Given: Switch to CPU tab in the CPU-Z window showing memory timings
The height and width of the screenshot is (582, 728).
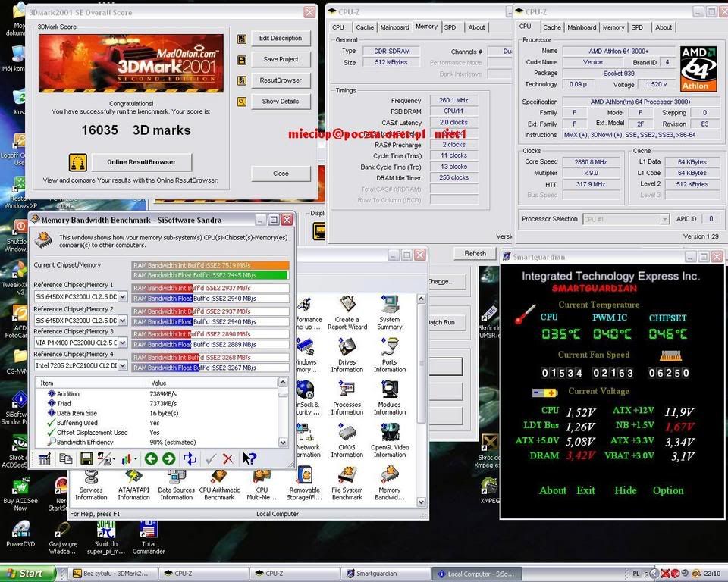Looking at the screenshot, I should pyautogui.click(x=338, y=27).
